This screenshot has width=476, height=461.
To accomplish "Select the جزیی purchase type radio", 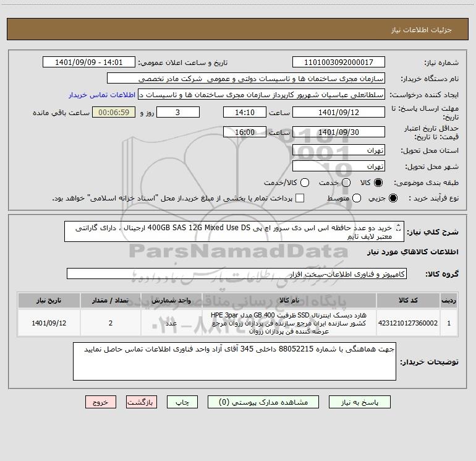I will click(393, 198).
